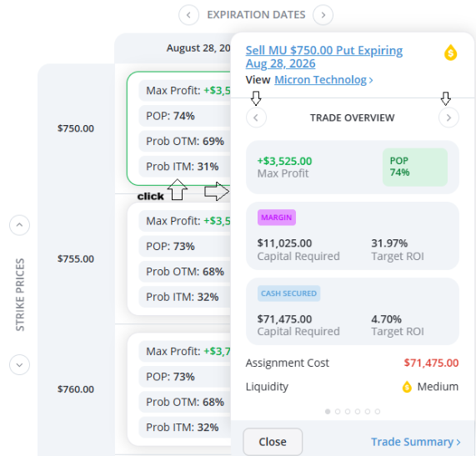Click the CASH SECURED tag badge
This screenshot has width=476, height=456.
tap(288, 293)
